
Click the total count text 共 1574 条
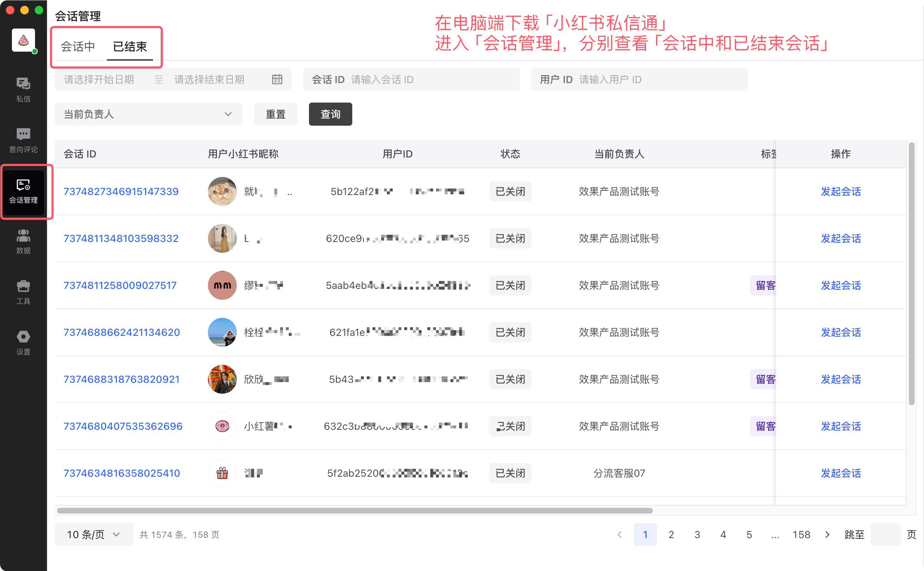(162, 535)
